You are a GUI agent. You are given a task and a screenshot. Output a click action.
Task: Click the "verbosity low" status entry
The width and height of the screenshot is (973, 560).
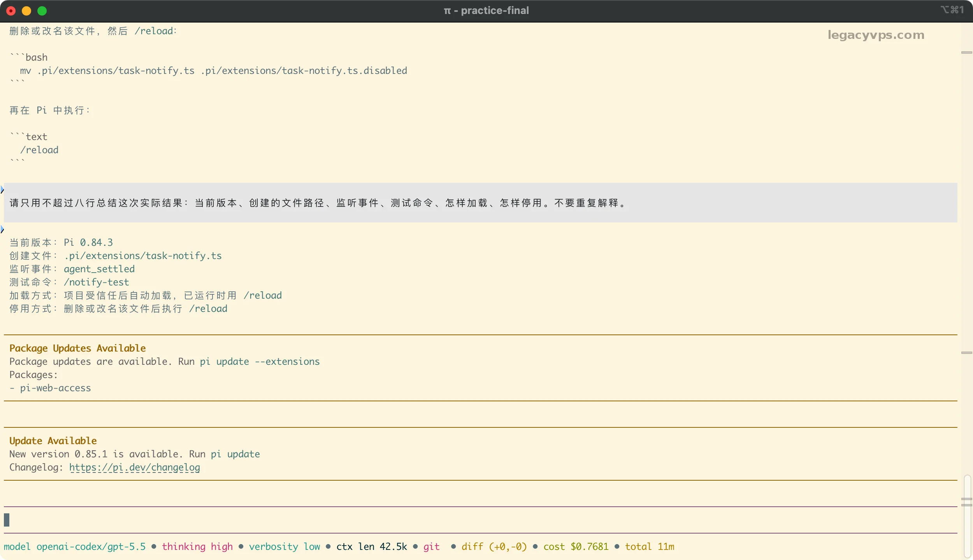coord(285,546)
